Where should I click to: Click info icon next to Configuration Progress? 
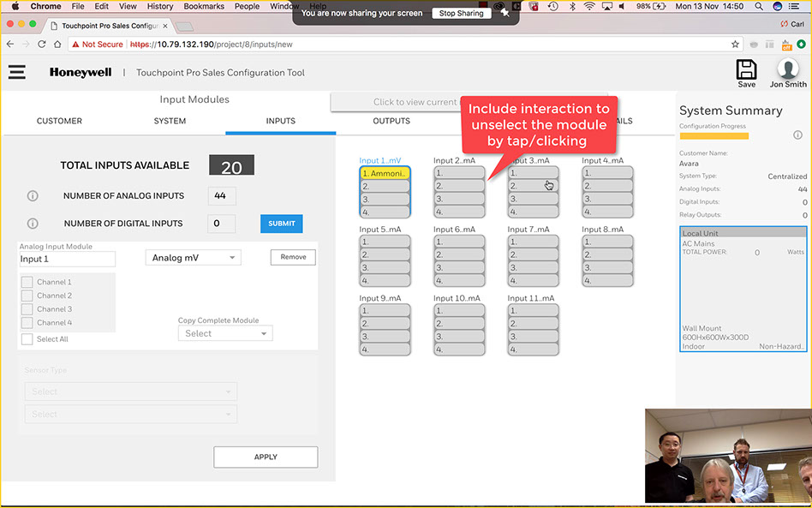797,135
